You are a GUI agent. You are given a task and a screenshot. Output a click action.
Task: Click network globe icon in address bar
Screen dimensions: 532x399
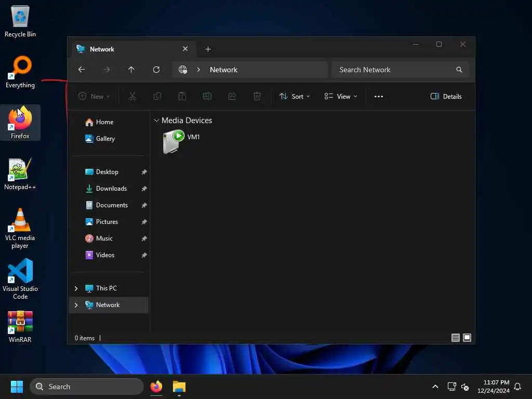pos(183,70)
